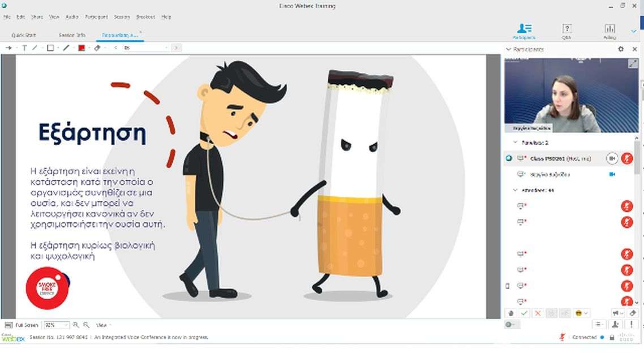The height and width of the screenshot is (362, 644).
Task: Select the pointer arrow annotation tool
Action: [x=8, y=48]
